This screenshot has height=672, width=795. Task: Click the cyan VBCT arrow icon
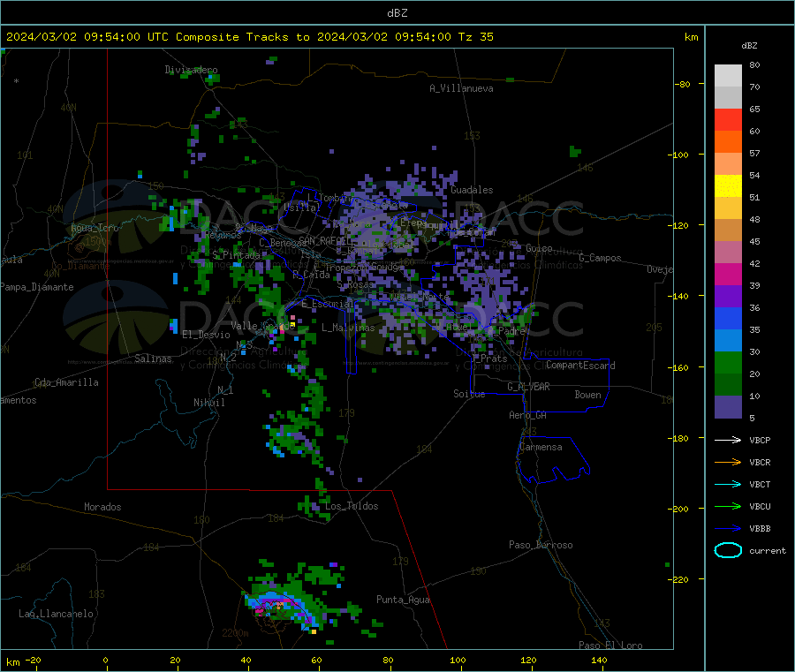pos(728,485)
